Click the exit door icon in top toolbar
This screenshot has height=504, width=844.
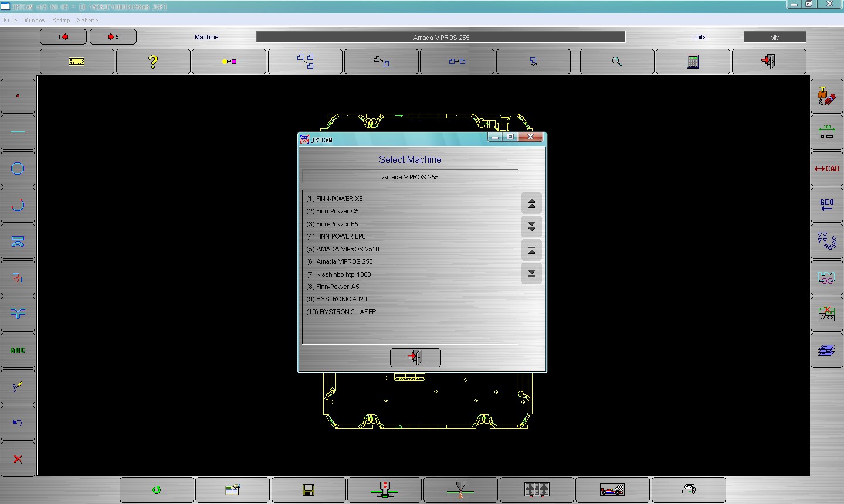[769, 62]
